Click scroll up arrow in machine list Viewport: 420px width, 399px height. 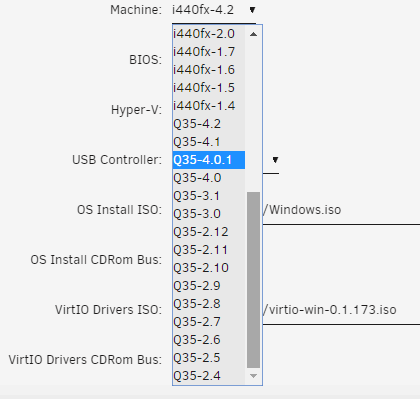coord(253,34)
